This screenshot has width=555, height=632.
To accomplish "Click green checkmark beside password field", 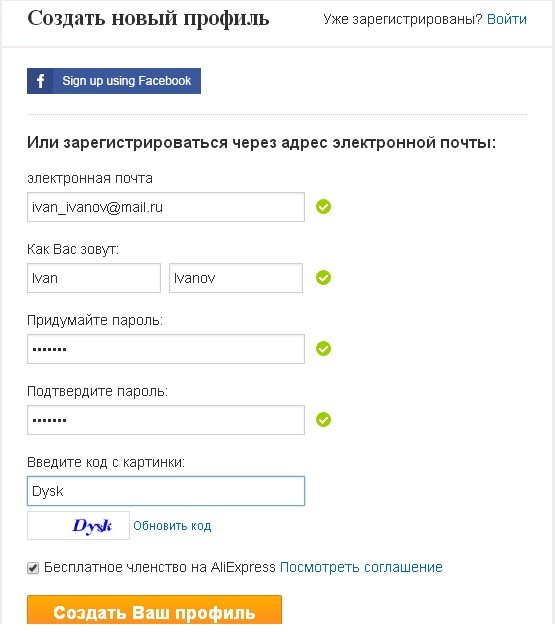I will pyautogui.click(x=323, y=349).
